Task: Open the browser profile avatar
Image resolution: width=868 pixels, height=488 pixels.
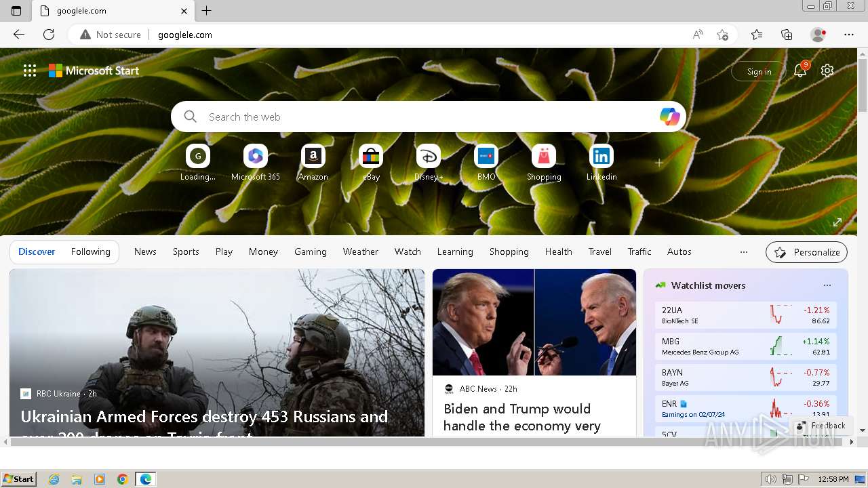Action: 818,35
